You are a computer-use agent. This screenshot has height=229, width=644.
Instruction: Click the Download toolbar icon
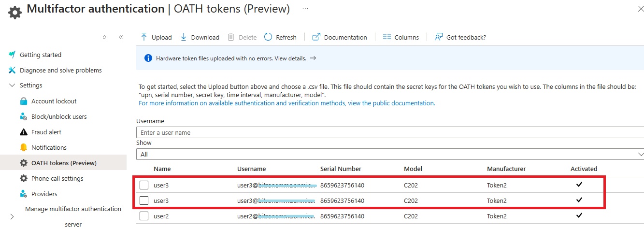pyautogui.click(x=184, y=37)
